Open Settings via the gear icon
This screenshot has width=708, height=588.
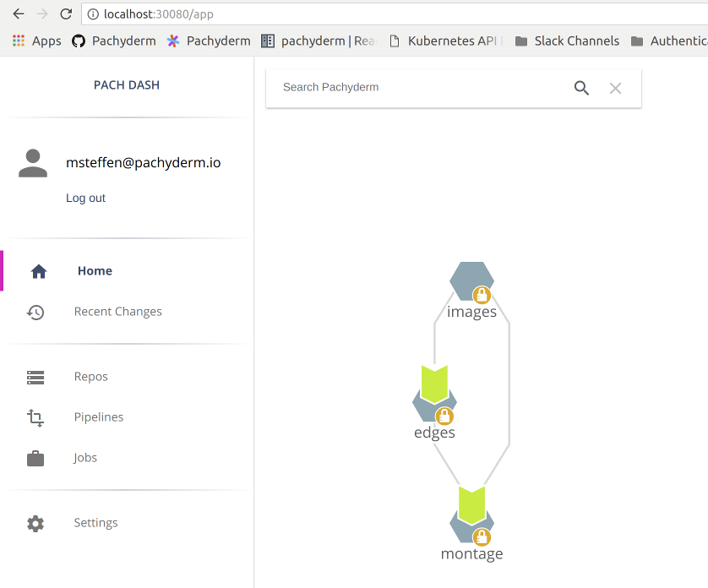click(x=35, y=523)
